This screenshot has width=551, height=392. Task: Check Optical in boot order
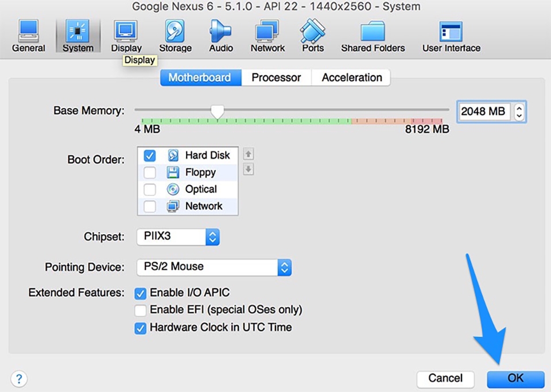point(150,189)
